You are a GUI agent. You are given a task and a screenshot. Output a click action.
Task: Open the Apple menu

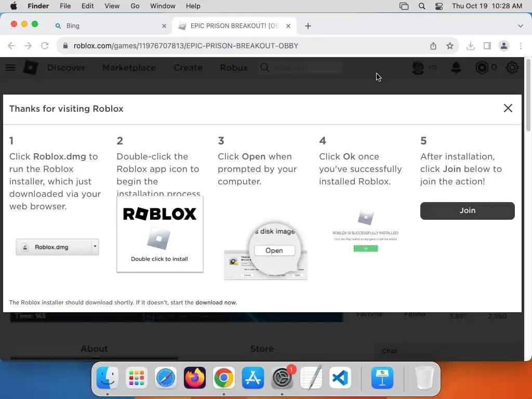point(14,6)
